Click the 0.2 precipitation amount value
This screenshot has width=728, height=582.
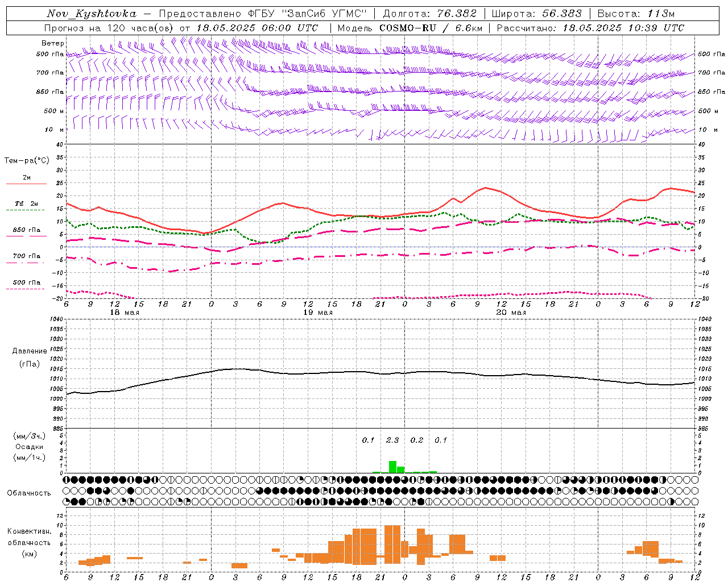pyautogui.click(x=417, y=440)
